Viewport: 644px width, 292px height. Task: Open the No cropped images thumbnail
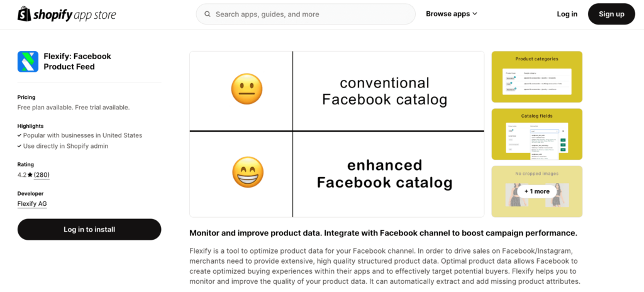(x=537, y=191)
